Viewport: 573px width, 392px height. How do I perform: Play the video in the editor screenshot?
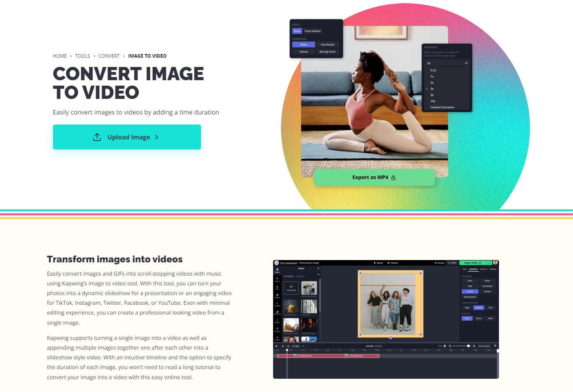point(277,346)
